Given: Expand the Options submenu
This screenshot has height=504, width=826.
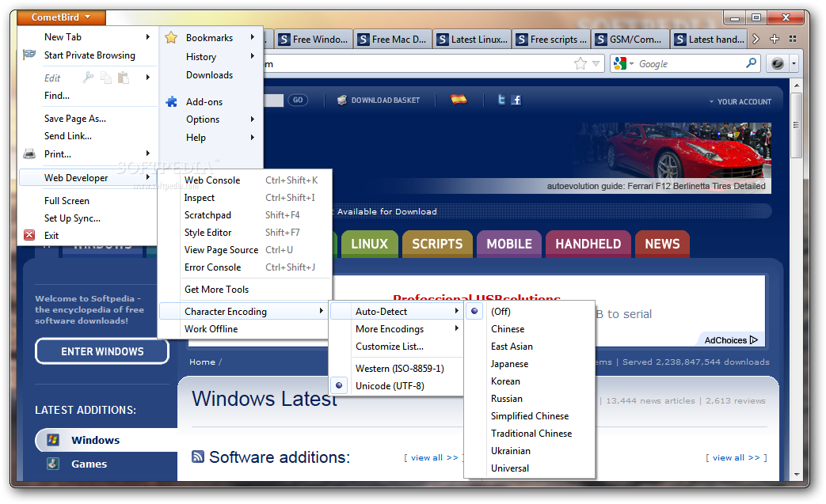Looking at the screenshot, I should [211, 119].
